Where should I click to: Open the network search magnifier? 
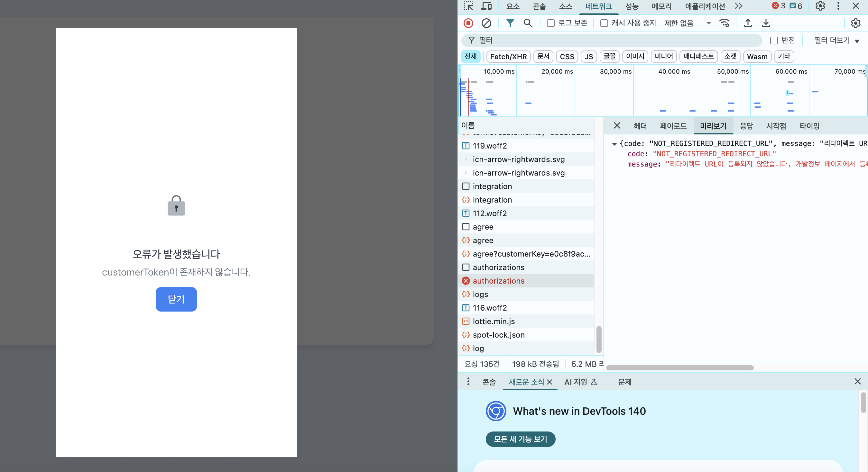(528, 23)
